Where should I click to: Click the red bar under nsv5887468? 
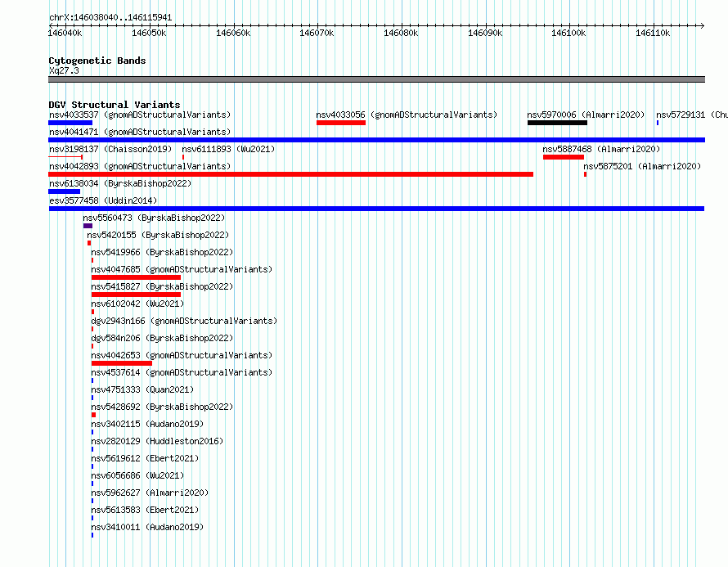pyautogui.click(x=564, y=157)
